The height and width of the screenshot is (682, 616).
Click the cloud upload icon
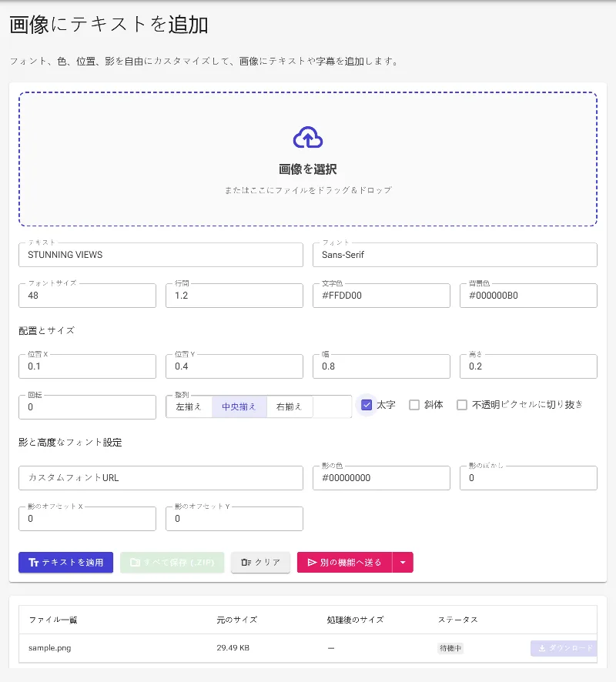coord(307,138)
